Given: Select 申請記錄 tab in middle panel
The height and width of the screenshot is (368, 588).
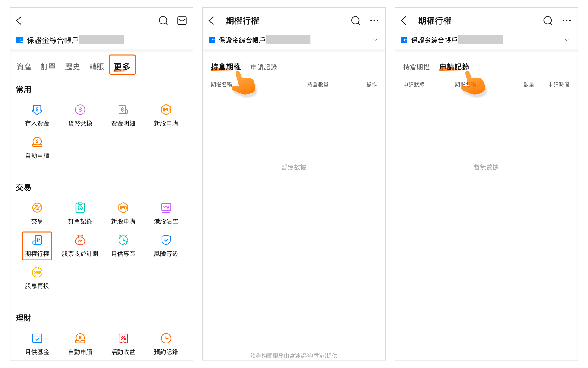Looking at the screenshot, I should [264, 67].
